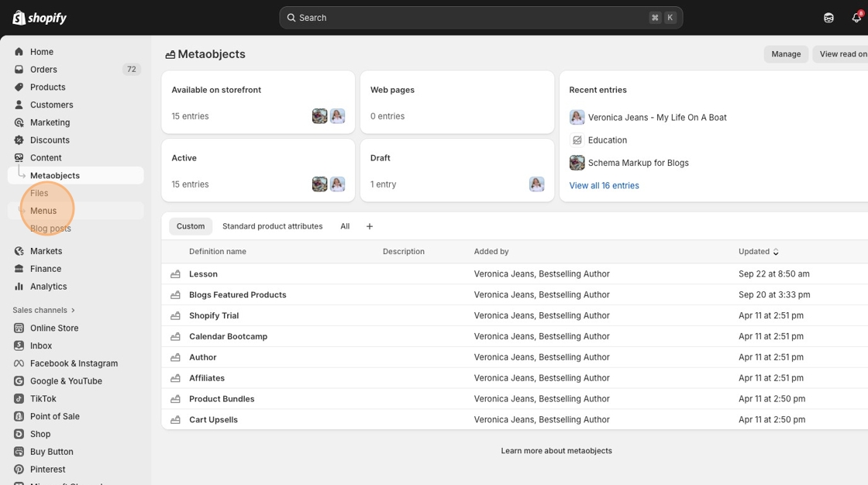
Task: Open View all 16 entries link
Action: 604,186
